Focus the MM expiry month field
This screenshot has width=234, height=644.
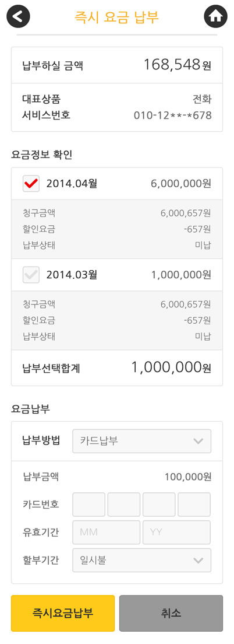coord(106,532)
